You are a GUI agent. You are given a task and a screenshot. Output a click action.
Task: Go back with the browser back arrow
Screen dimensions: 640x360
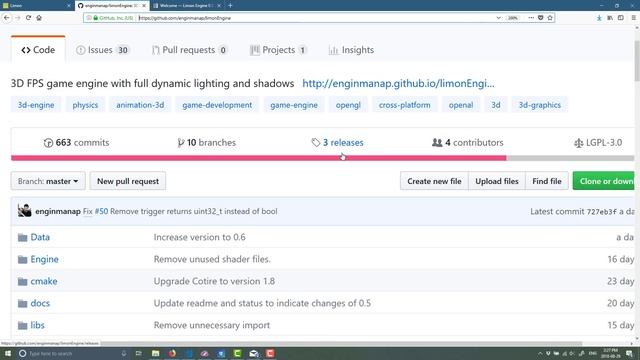7,18
